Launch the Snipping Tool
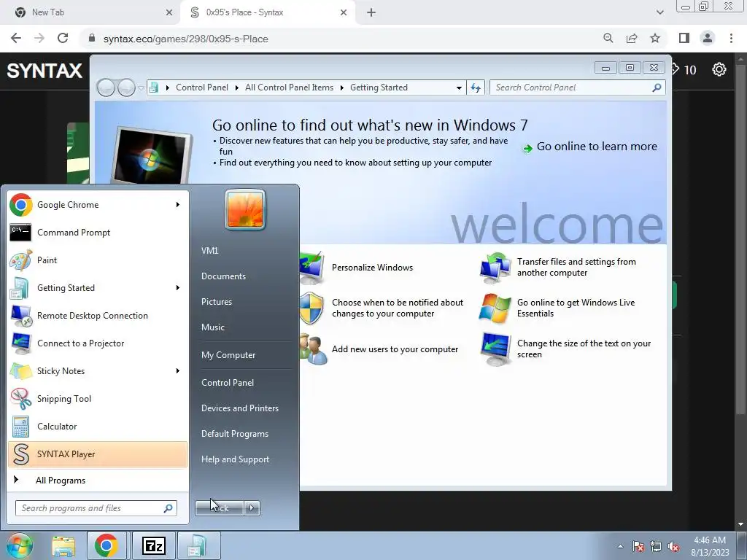Viewport: 747px width, 560px height. 98,399
